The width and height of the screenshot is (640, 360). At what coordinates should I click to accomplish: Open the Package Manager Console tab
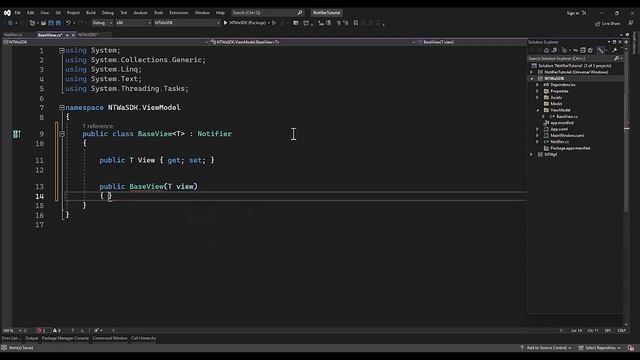point(65,338)
